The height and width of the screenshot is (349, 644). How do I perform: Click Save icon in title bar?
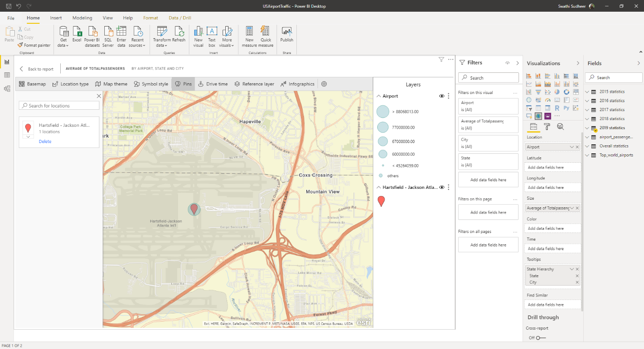pos(9,6)
